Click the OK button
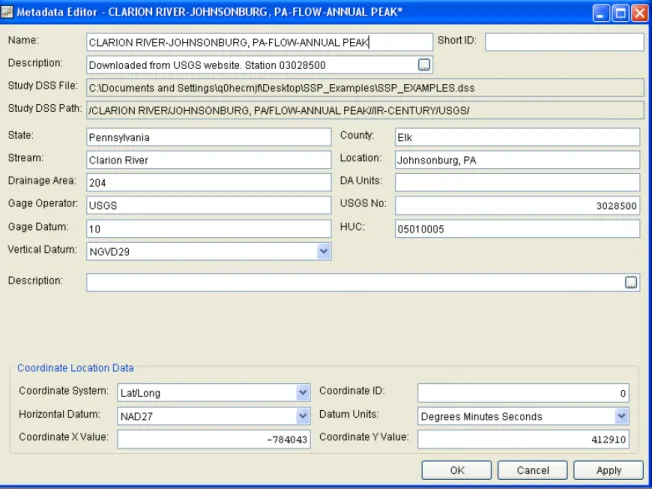Viewport: 652px width, 489px height. tap(457, 470)
